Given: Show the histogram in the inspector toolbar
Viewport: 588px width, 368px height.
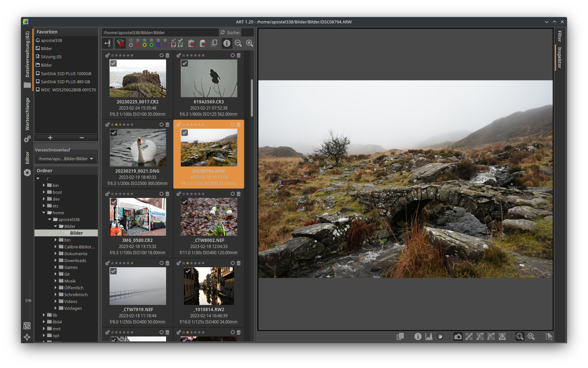Looking at the screenshot, I should (429, 336).
